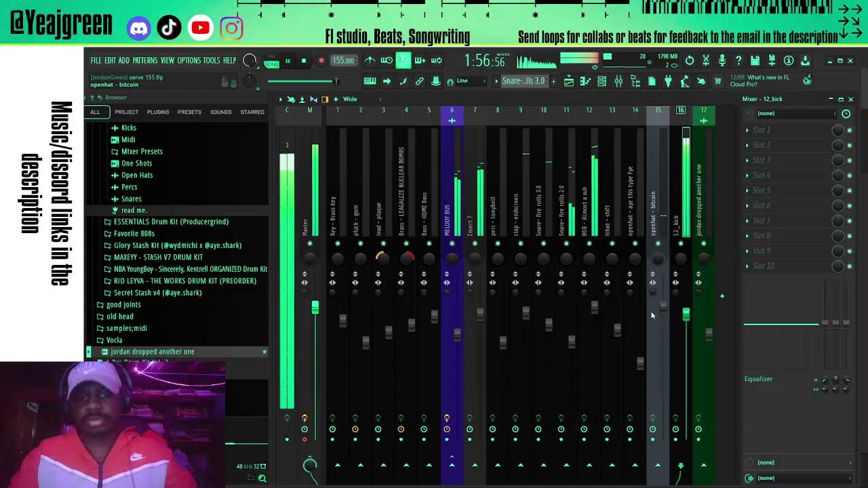Screen dimensions: 868x488
Task: Pause playback in transport
Action: pyautogui.click(x=288, y=61)
